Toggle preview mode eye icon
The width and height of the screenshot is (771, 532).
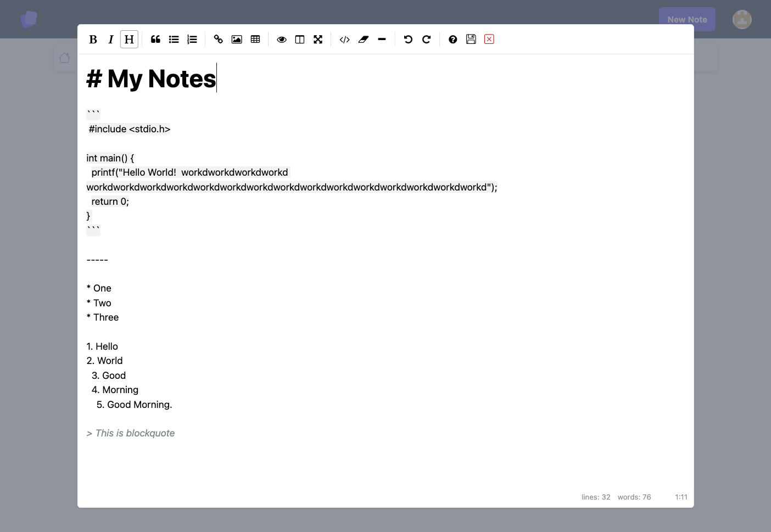[282, 40]
